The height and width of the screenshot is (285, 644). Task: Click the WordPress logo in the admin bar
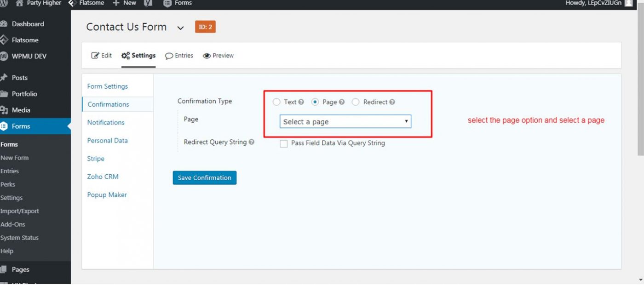(5, 3)
